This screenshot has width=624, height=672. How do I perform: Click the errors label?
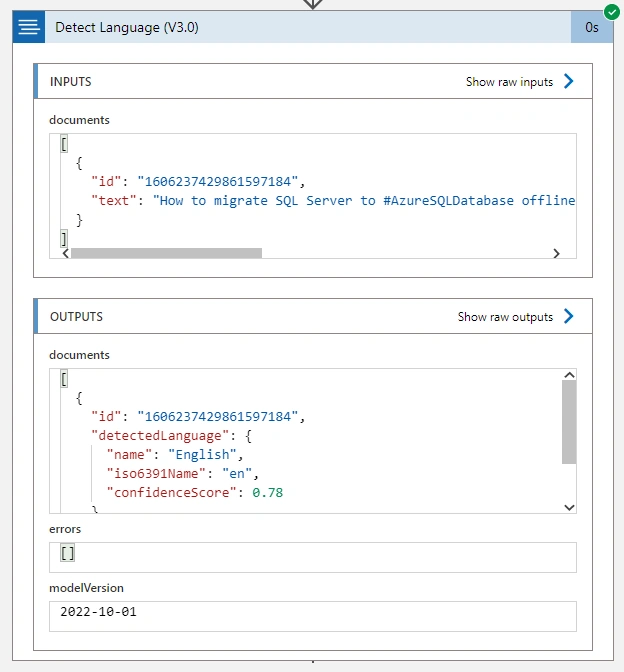(x=65, y=529)
